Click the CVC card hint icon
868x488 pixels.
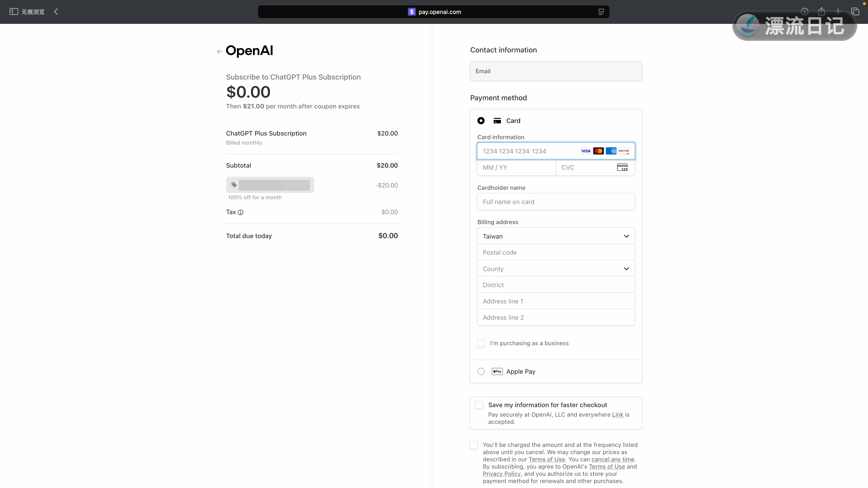click(622, 167)
